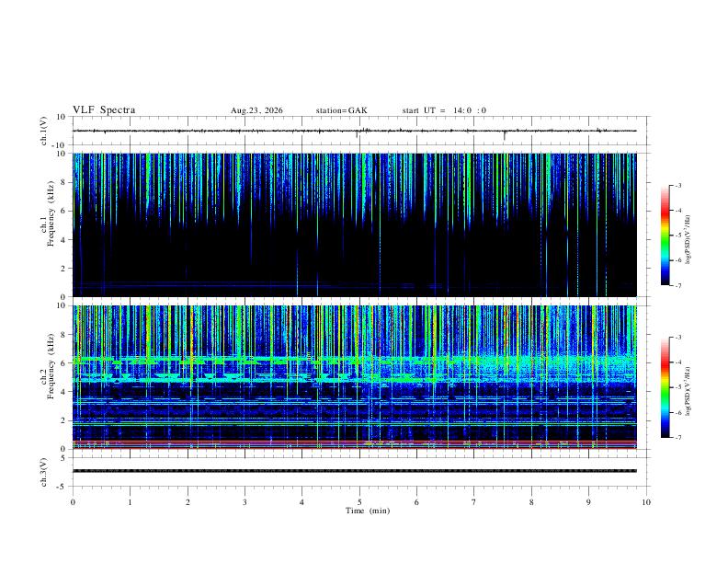The height and width of the screenshot is (563, 728).
Task: Click the ch.1 spectrogram panel
Action: (x=355, y=224)
